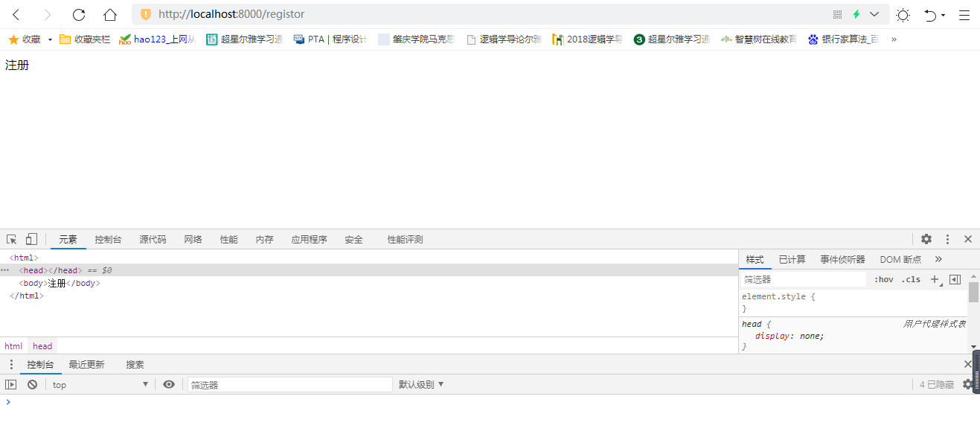Go back with the browser back arrow

tap(16, 14)
